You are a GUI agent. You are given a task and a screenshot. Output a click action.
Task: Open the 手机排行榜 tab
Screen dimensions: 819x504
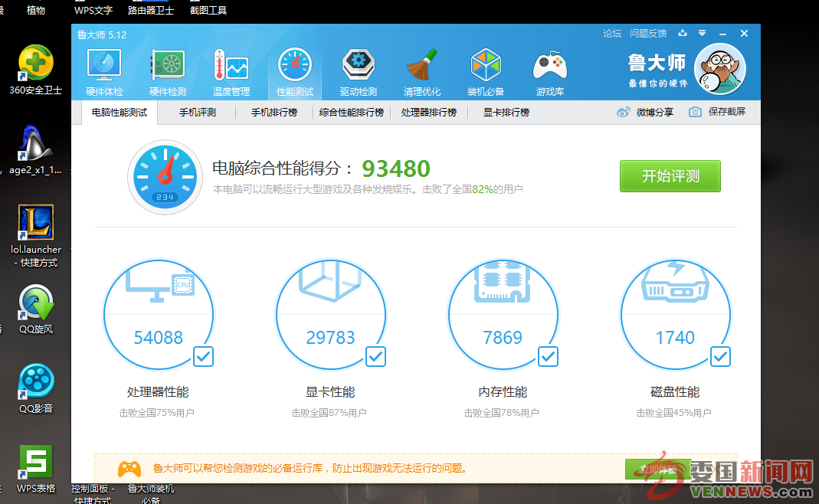(274, 113)
